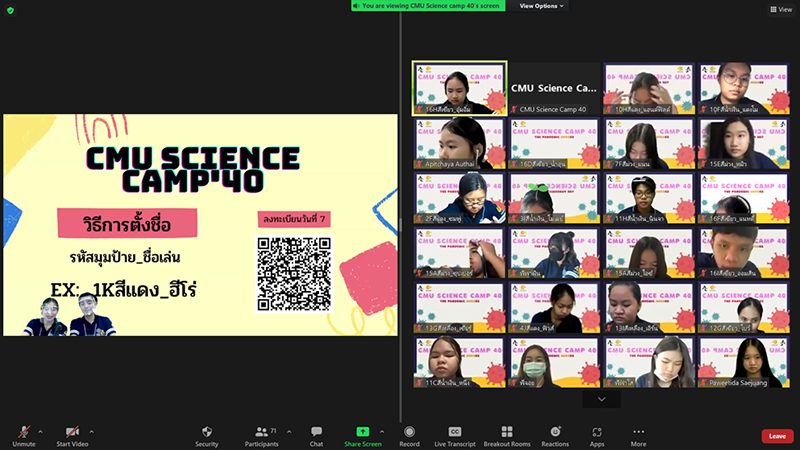The width and height of the screenshot is (800, 450).
Task: Start recording with the Record button
Action: click(x=409, y=432)
